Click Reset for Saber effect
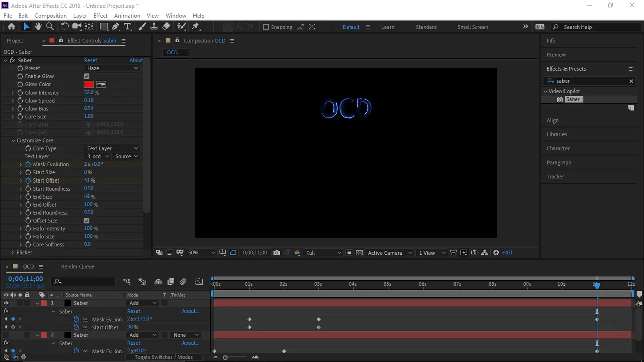The image size is (644, 362). pos(90,60)
